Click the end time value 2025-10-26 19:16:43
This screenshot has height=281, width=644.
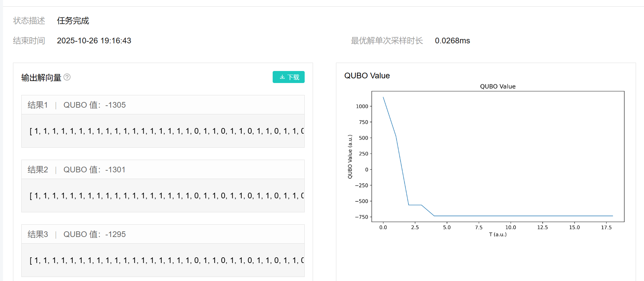94,41
